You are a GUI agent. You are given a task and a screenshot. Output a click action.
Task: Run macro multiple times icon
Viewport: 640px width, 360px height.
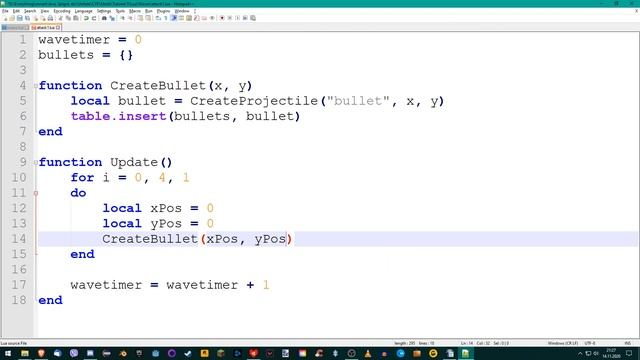click(245, 18)
